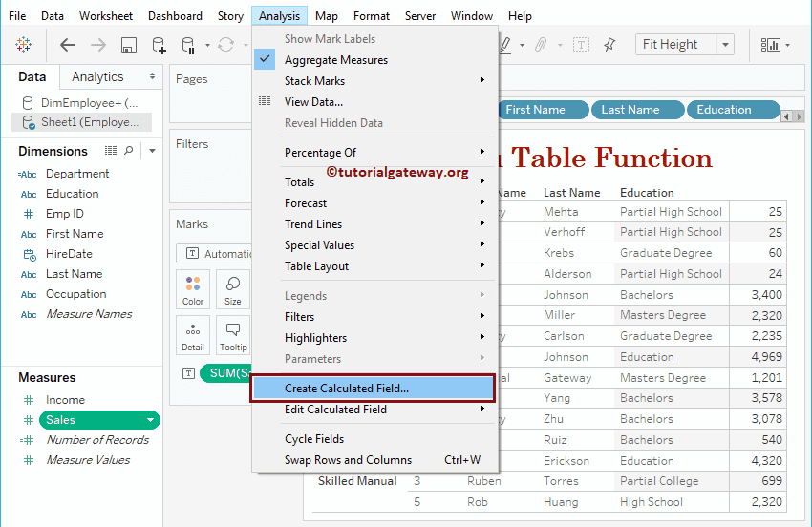
Task: View dimensions as data grid icon
Action: 110,151
